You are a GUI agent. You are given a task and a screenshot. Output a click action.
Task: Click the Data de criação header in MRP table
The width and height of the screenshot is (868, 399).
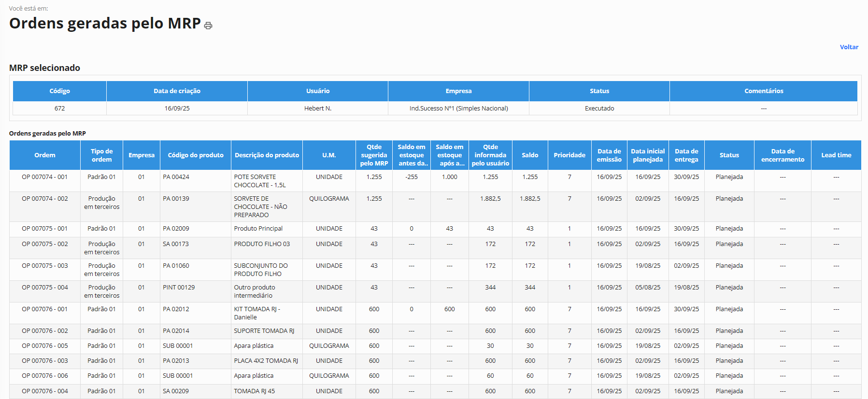click(x=177, y=91)
